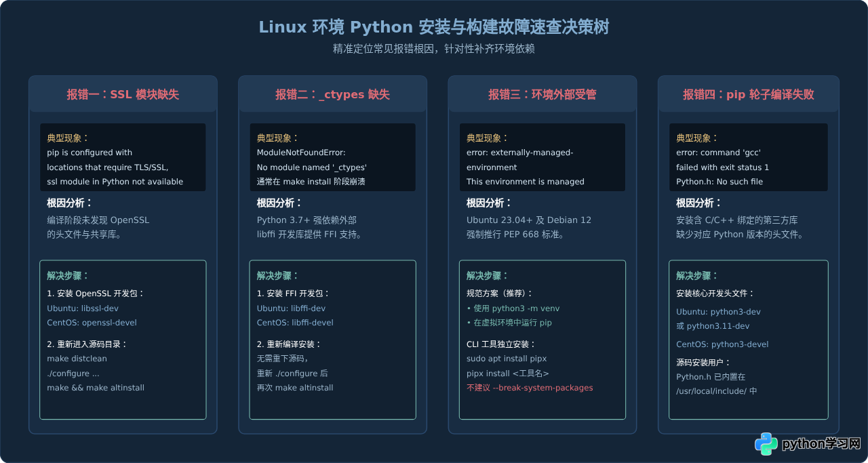
Task: Click "libffi 开发库提供 FFI 支持。"
Action: [309, 235]
